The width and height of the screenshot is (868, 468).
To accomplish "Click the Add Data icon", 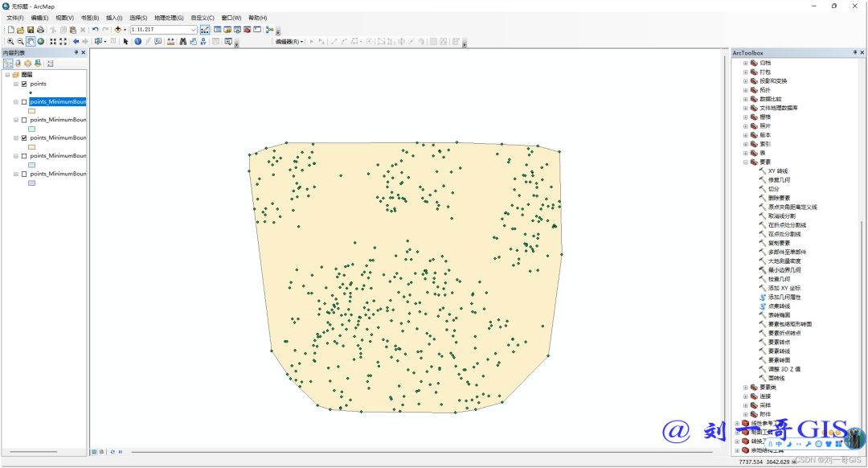I will (118, 30).
